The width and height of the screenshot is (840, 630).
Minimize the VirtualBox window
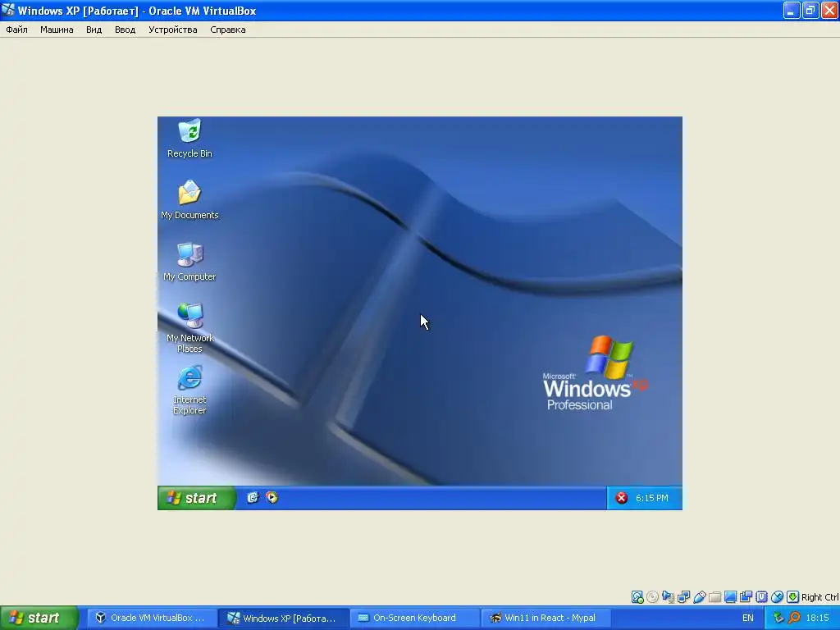point(792,10)
